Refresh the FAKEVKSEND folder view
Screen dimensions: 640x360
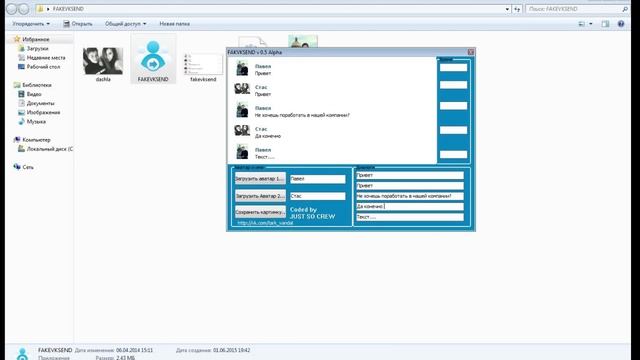pyautogui.click(x=517, y=9)
